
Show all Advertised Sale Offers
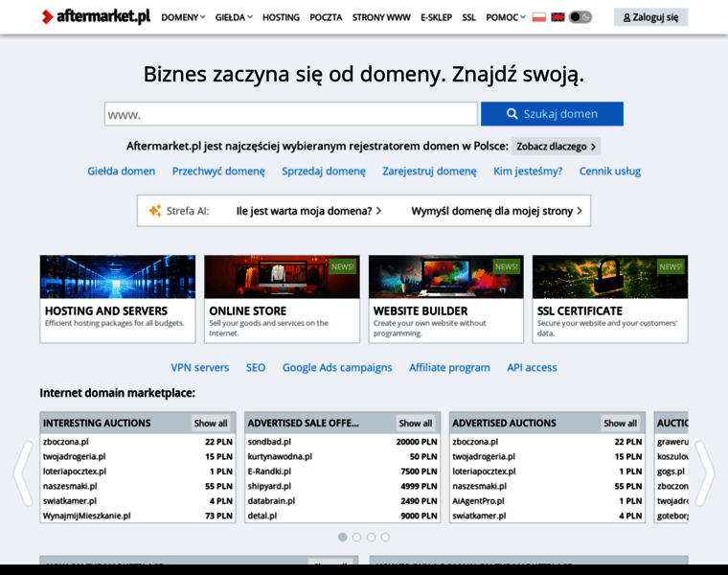tap(416, 424)
